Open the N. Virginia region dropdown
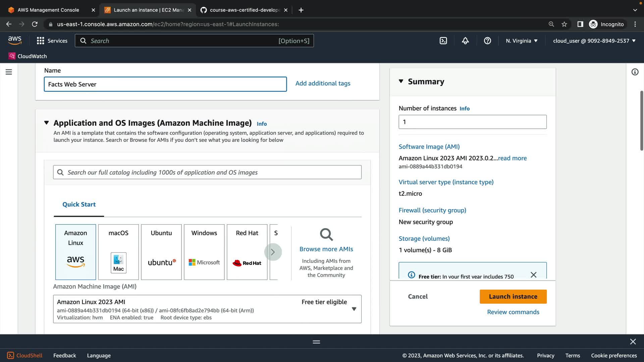 click(x=522, y=41)
